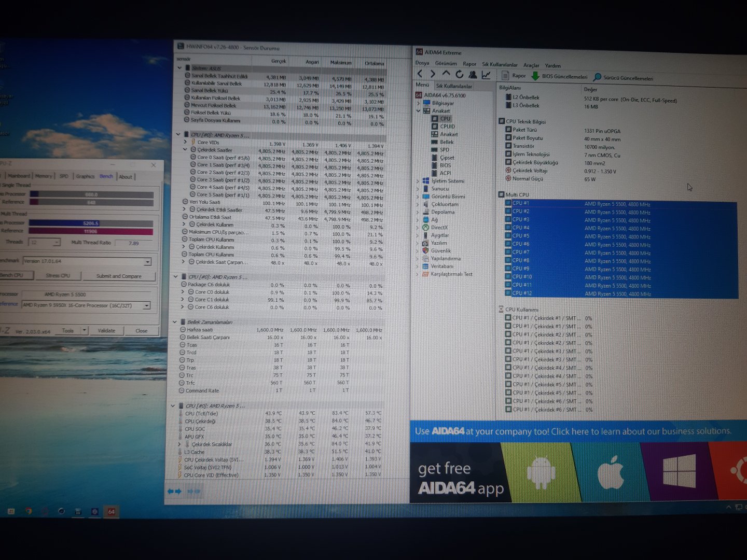Viewport: 747px width, 560px height.
Task: Click the Validate button in CPU-Z
Action: (107, 330)
